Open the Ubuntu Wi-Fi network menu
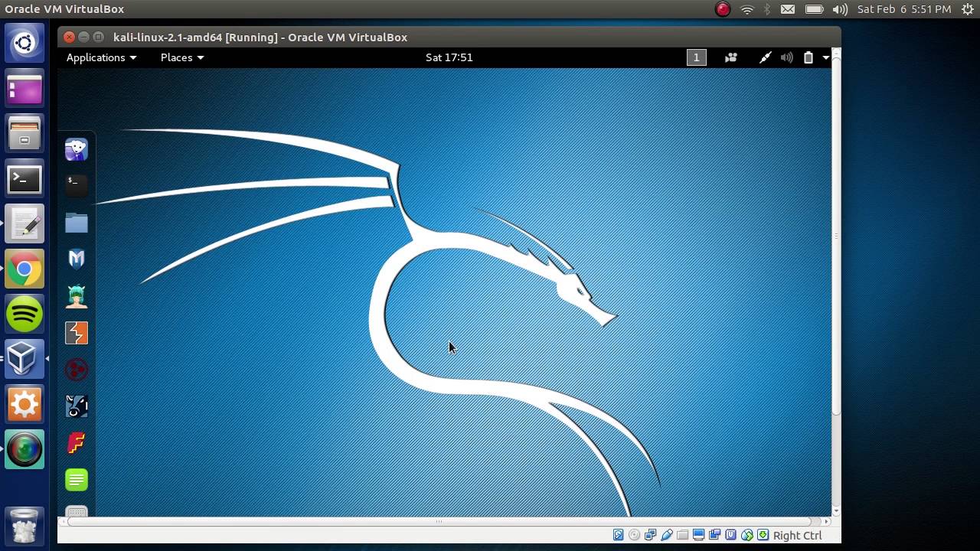This screenshot has height=551, width=980. 747,9
